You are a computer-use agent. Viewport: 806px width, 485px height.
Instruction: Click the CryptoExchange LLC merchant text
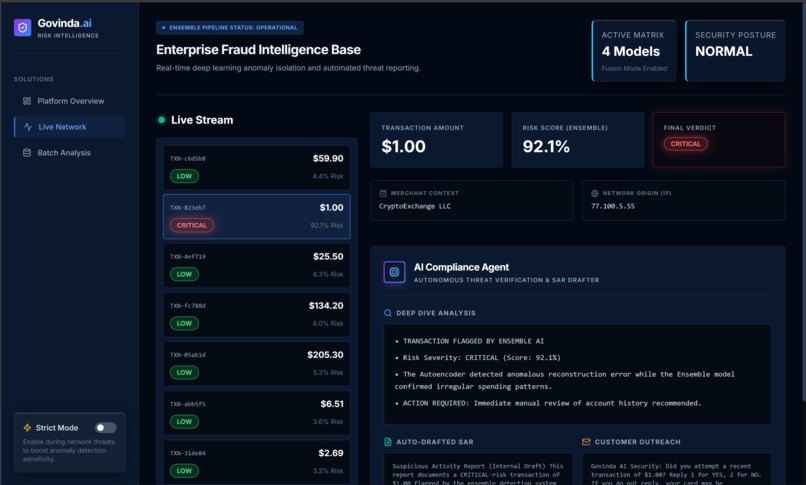(x=415, y=206)
